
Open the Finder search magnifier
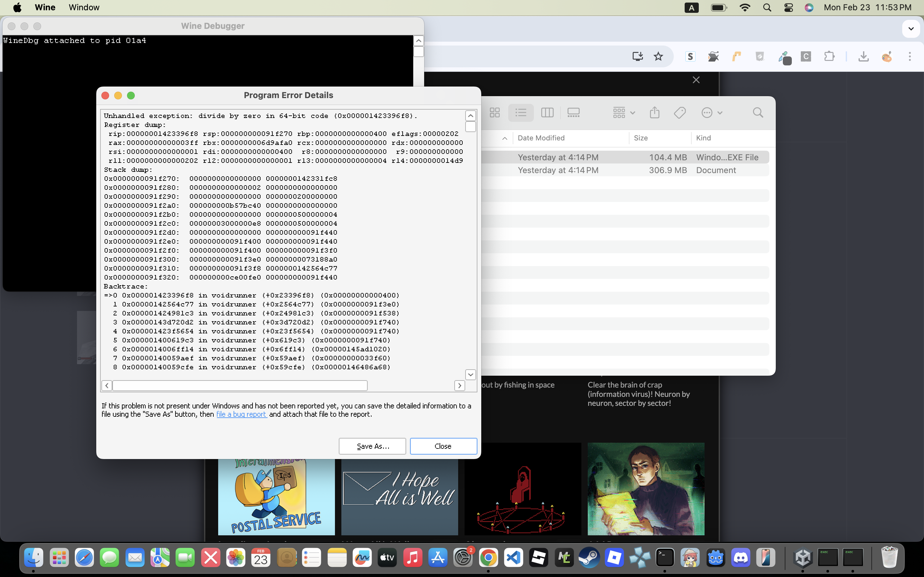758,113
